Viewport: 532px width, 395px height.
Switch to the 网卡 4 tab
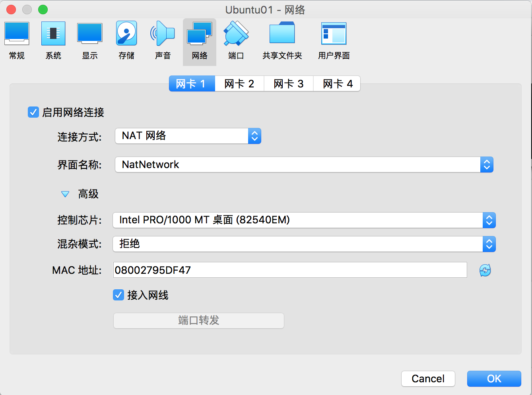[337, 84]
